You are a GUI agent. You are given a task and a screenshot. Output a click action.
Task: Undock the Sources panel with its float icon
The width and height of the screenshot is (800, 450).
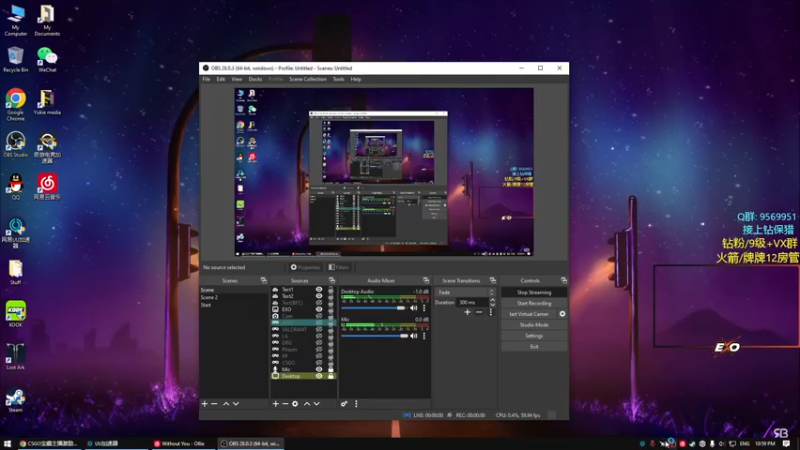tap(332, 280)
